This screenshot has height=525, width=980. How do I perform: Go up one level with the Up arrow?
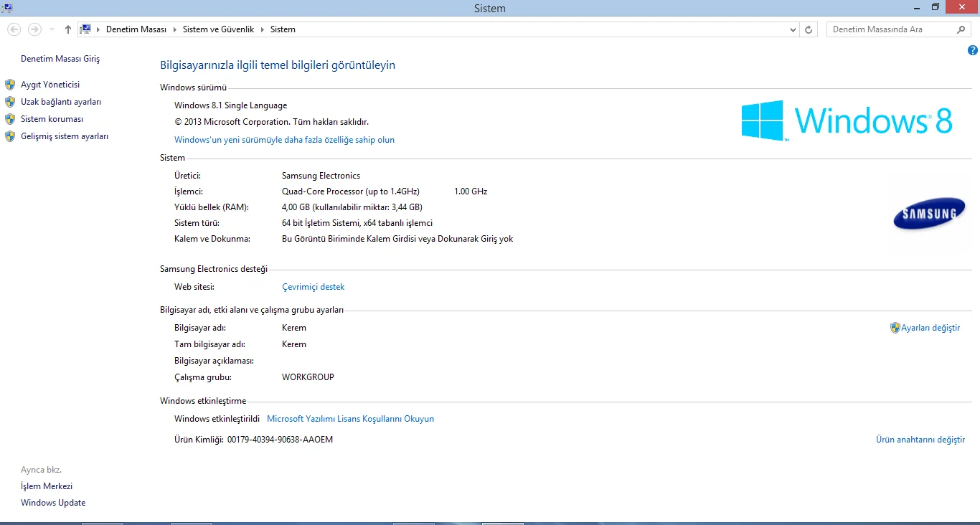(x=68, y=29)
